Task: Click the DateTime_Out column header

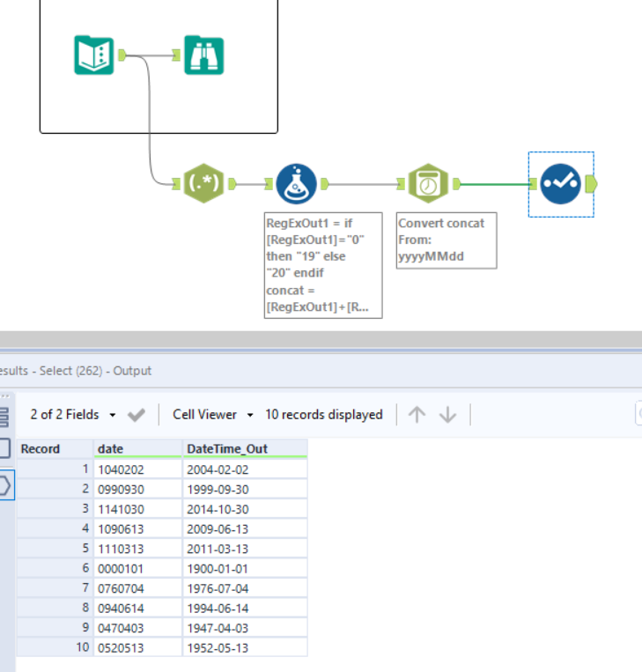Action: coord(245,448)
